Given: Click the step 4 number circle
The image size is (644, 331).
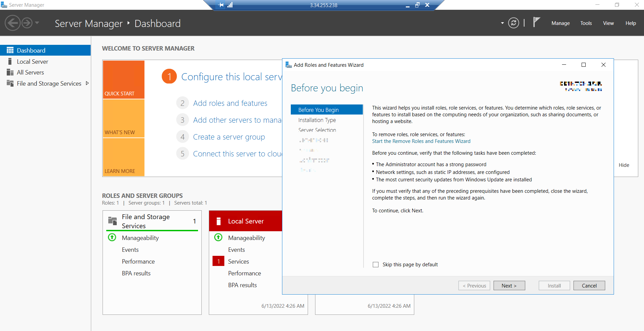Looking at the screenshot, I should [x=183, y=137].
